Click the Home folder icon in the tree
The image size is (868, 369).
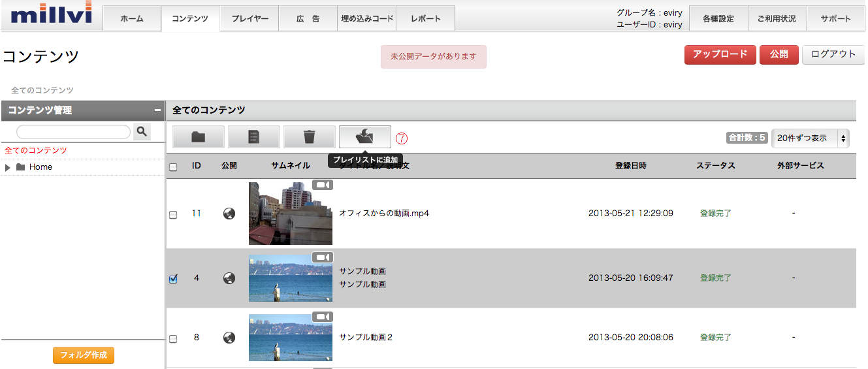point(21,167)
